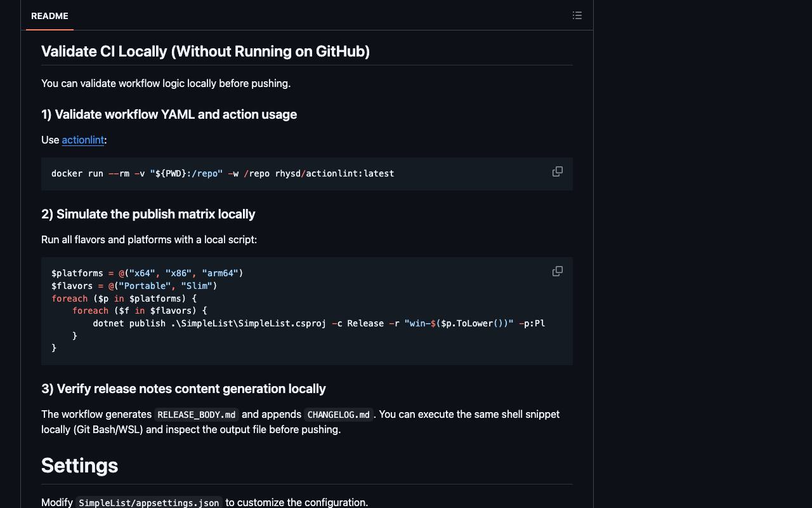Viewport: 812px width, 508px height.
Task: Copy the PowerShell publish matrix script
Action: [558, 272]
